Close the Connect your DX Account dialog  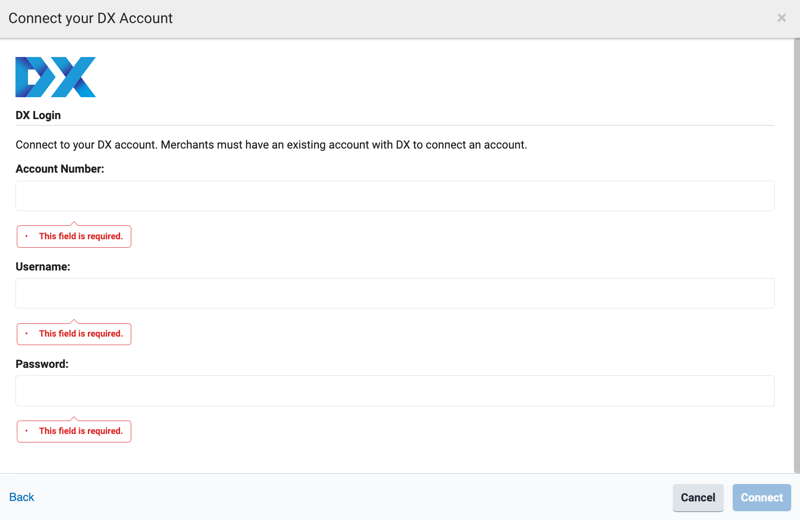781,18
